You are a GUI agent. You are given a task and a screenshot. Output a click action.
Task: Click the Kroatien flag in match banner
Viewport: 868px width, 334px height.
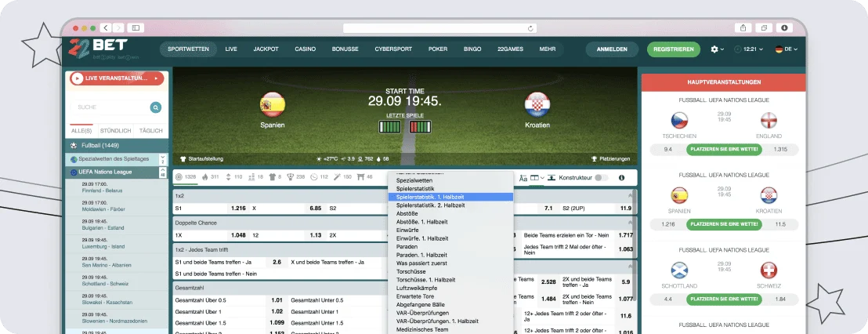click(537, 105)
